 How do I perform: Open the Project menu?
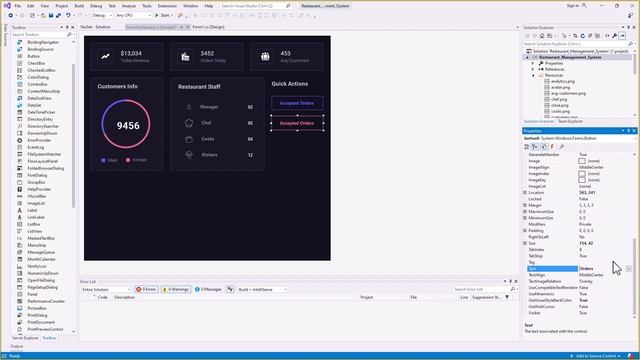coord(62,6)
